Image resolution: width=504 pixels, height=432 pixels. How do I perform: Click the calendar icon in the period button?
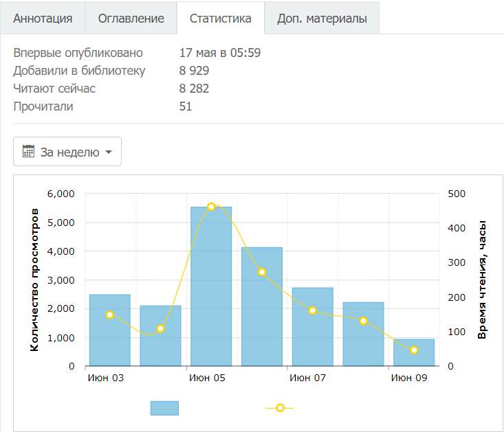[28, 152]
